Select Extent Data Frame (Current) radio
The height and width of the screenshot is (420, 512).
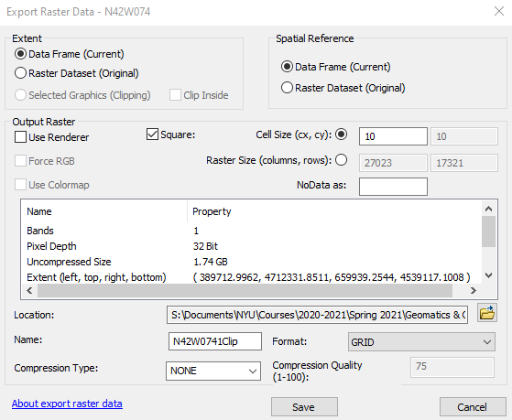tap(20, 54)
